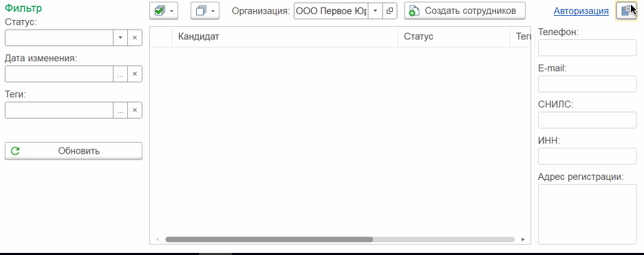
Task: Click into the E-mail field
Action: 588,84
